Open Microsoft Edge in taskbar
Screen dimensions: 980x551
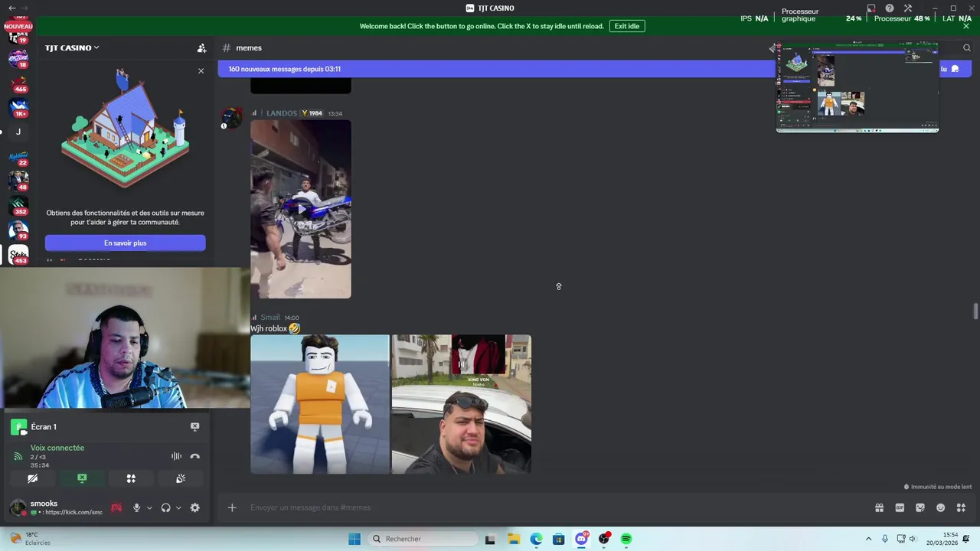point(536,539)
